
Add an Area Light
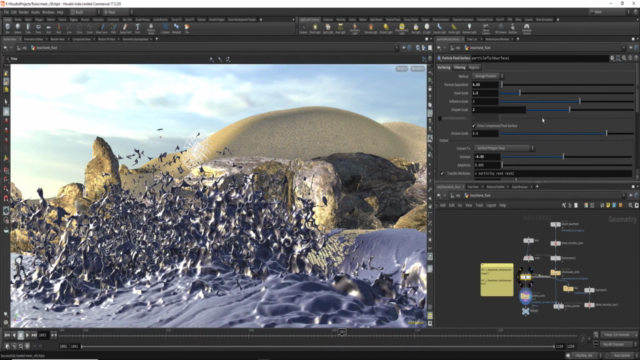point(340,28)
